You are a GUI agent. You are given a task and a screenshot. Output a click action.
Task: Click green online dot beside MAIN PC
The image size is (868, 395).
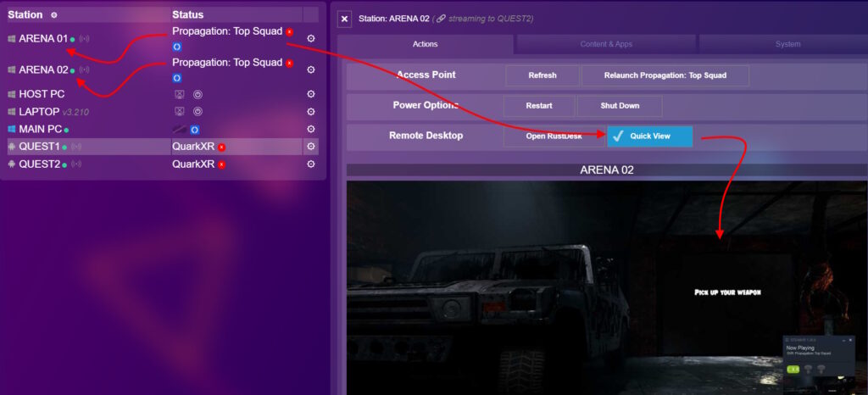[66, 131]
